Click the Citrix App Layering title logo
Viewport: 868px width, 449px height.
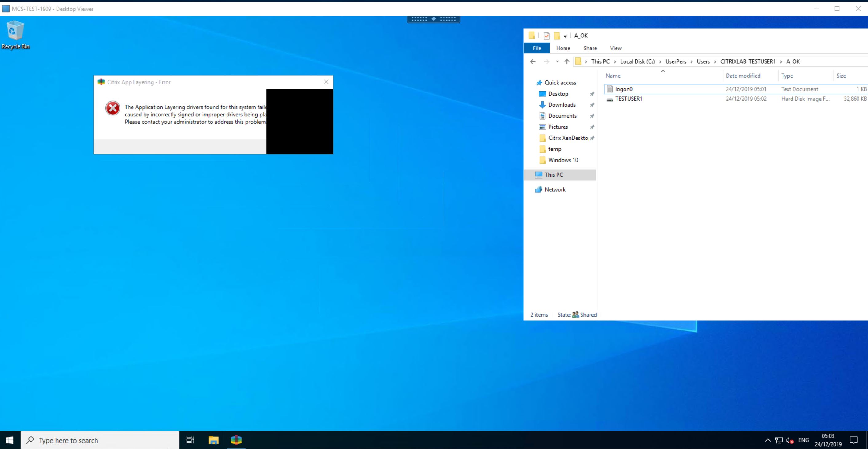click(x=101, y=82)
